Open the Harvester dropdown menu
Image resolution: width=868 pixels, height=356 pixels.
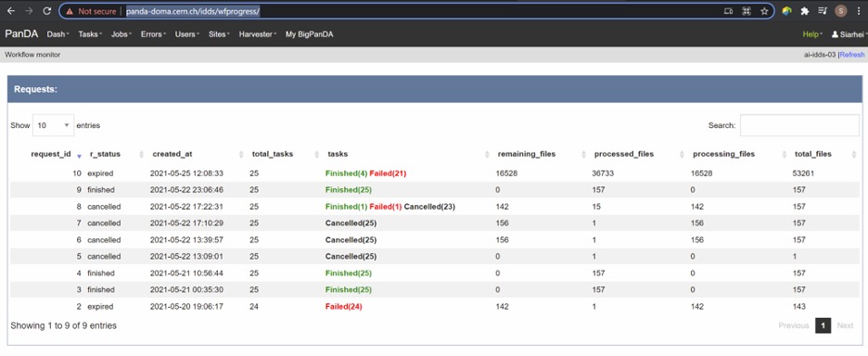click(x=258, y=34)
